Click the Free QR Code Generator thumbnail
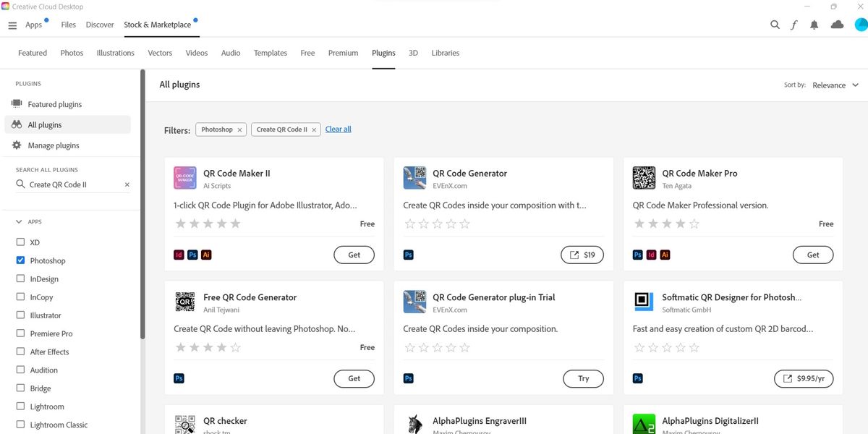The image size is (868, 434). tap(185, 302)
